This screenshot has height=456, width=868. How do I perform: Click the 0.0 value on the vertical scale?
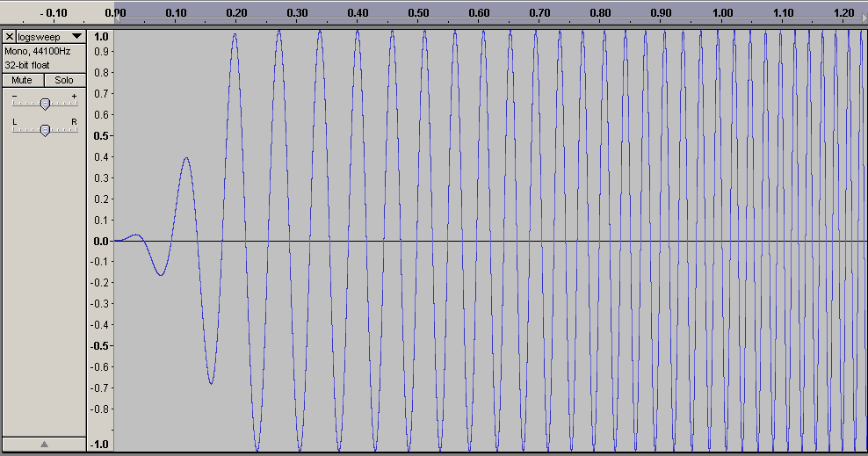pos(101,242)
